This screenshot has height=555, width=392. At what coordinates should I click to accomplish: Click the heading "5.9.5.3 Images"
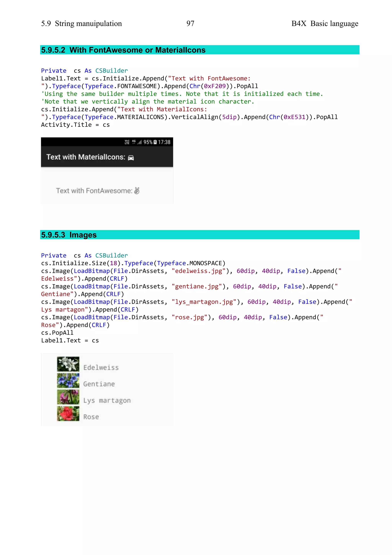[x=69, y=235]
